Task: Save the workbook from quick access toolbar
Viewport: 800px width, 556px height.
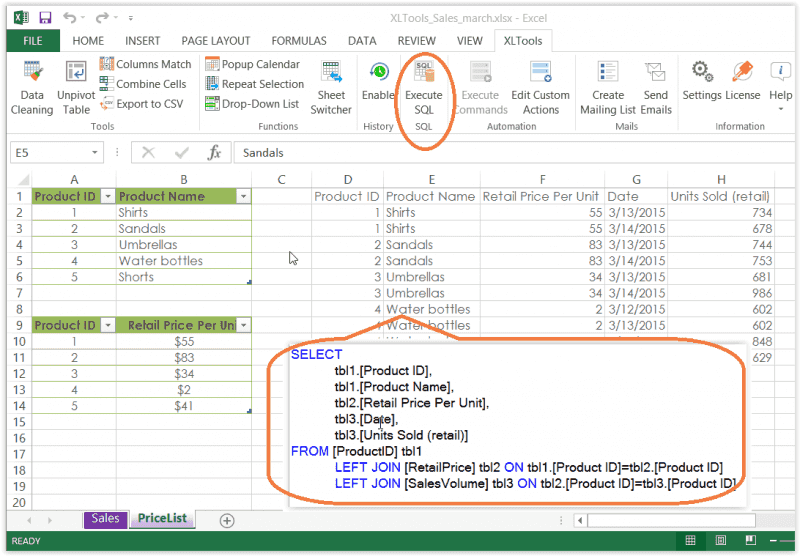Action: pos(45,18)
